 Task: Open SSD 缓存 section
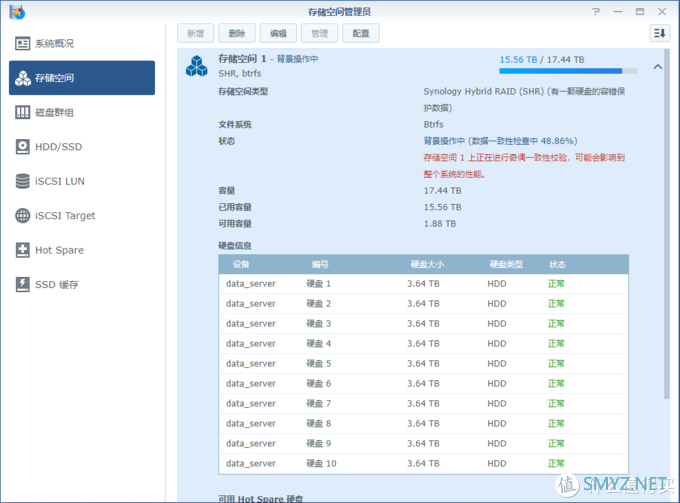click(x=82, y=284)
